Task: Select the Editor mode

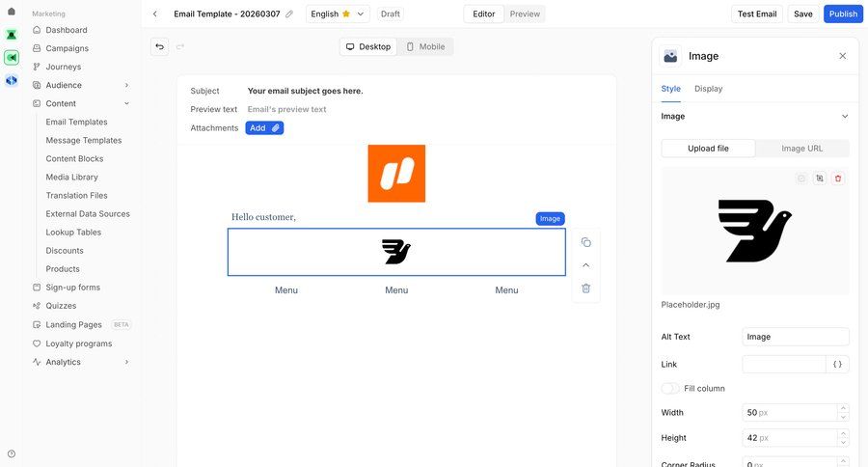Action: [484, 14]
